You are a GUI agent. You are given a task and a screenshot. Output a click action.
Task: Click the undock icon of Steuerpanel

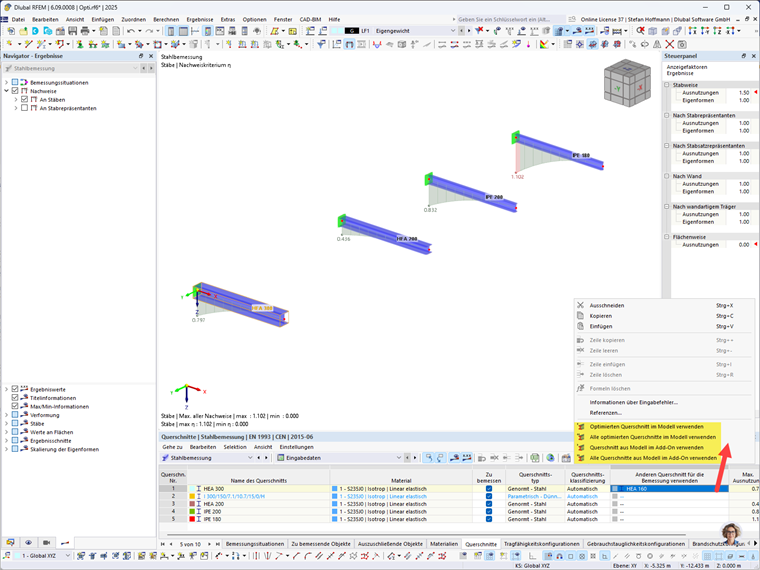click(744, 56)
